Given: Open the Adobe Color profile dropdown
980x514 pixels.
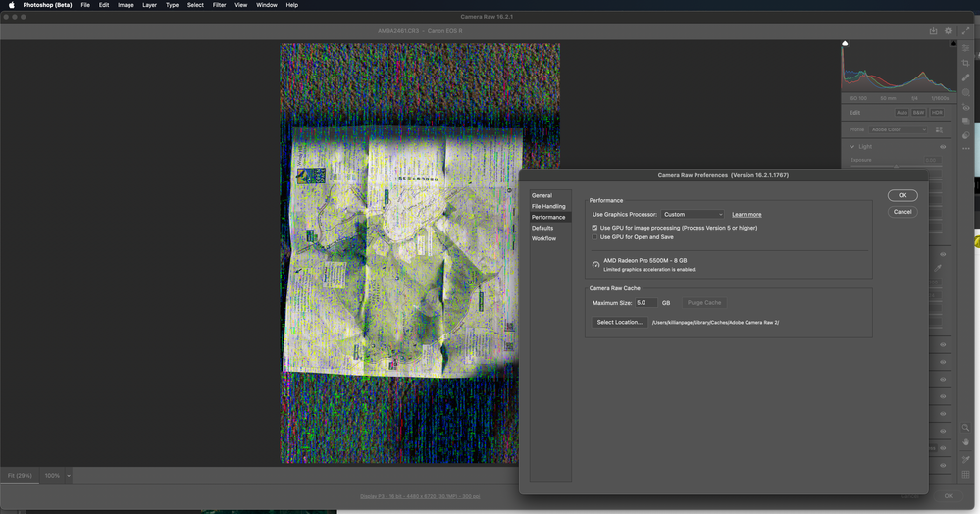Looking at the screenshot, I should point(899,129).
